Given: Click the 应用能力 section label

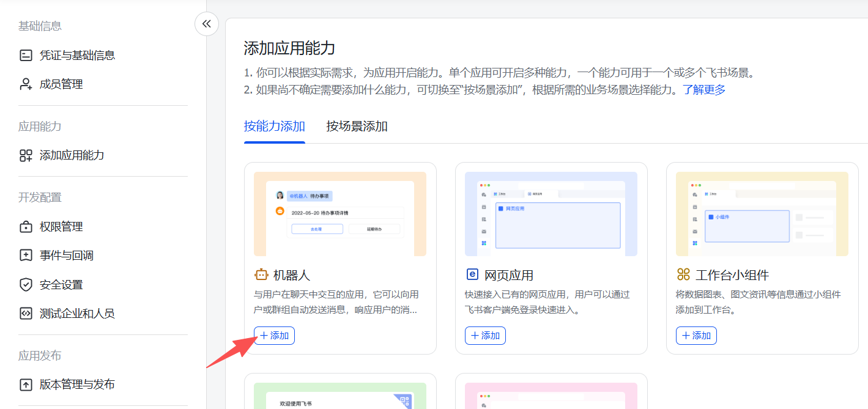Looking at the screenshot, I should (40, 127).
